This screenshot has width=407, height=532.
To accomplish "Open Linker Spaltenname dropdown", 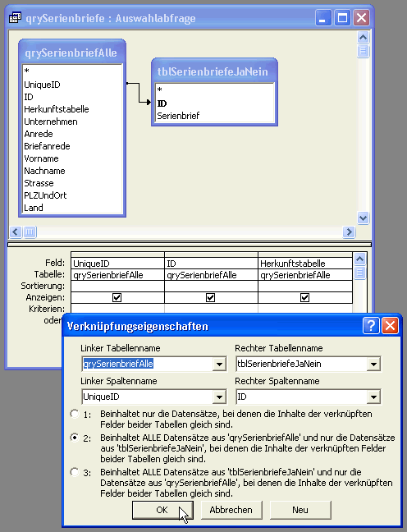I will (x=219, y=397).
